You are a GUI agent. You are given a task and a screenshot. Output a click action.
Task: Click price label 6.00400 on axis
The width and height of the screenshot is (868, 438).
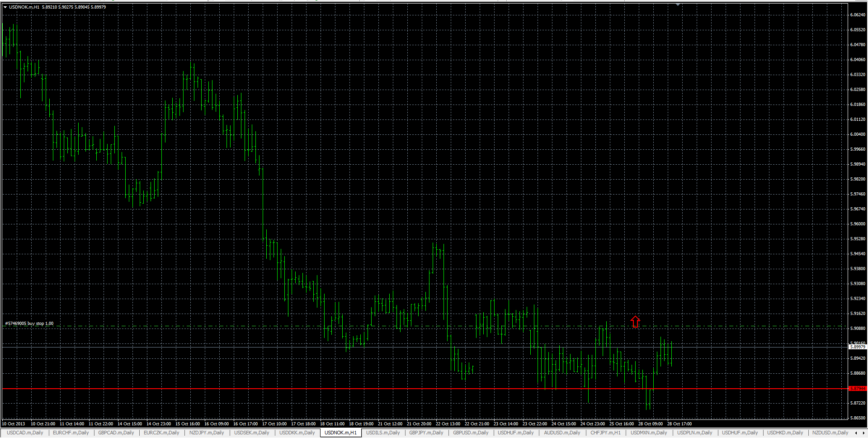coord(858,134)
